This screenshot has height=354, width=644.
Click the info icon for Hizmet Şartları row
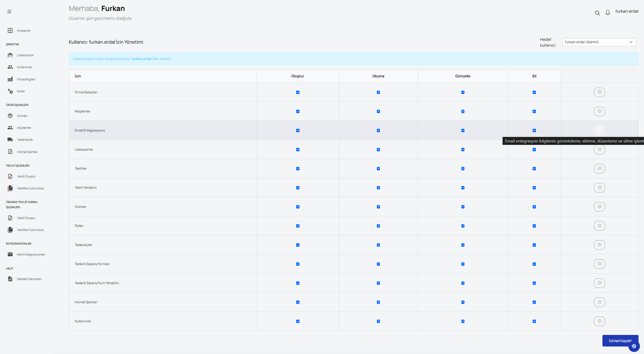point(599,302)
